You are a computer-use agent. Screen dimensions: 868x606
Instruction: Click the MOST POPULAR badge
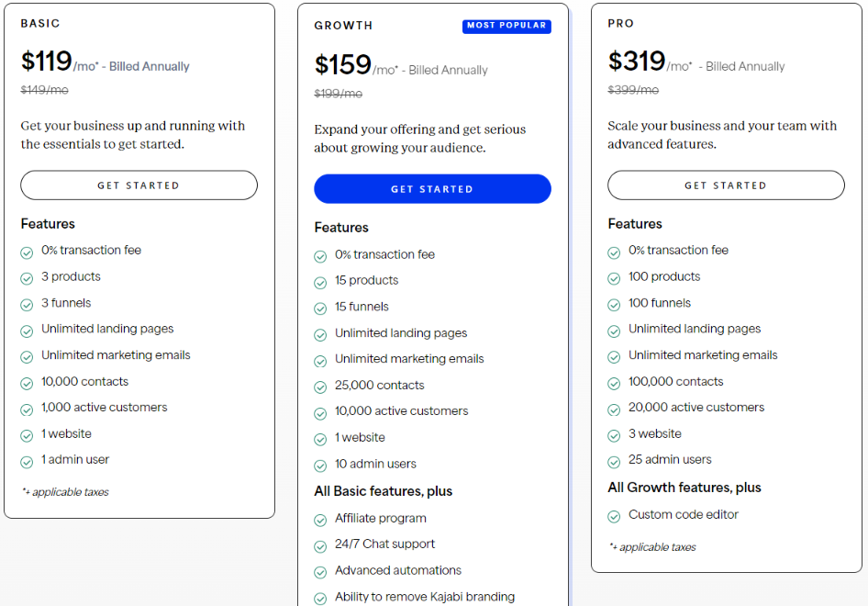point(506,26)
